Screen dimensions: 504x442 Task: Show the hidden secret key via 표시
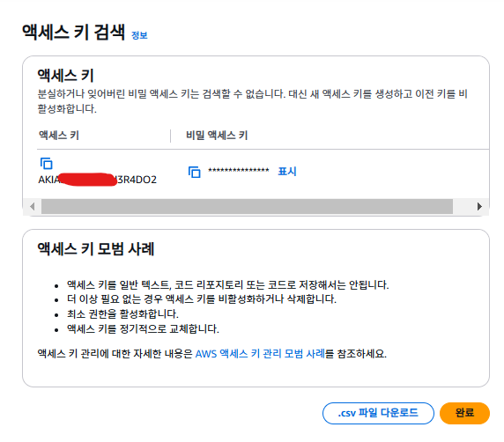click(x=287, y=171)
